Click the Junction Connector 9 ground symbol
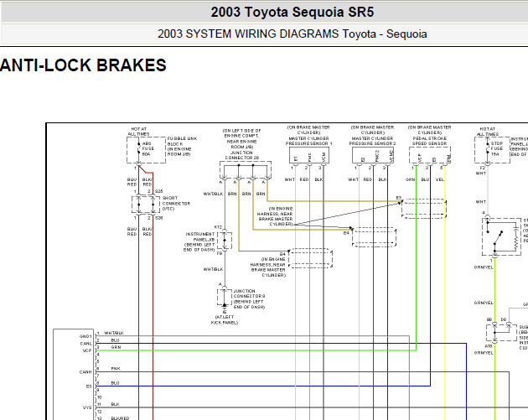Viewport: 528px width, 420px height. coord(225,307)
